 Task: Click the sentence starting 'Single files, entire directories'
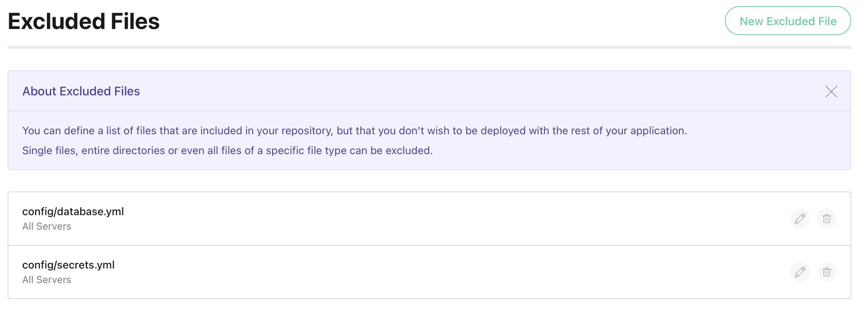point(227,151)
